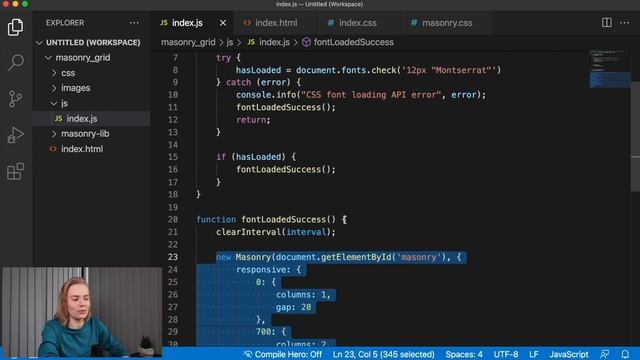Viewport: 640px width, 360px height.
Task: Change indentation via Spaces: 4
Action: 464,354
